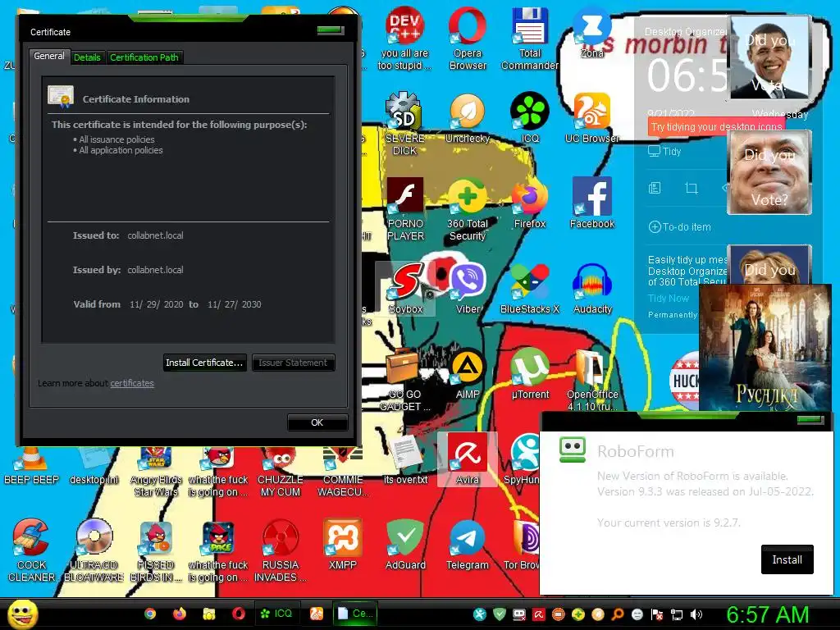This screenshot has width=840, height=630.
Task: Open the file explorer taskbar icon
Action: click(x=209, y=614)
